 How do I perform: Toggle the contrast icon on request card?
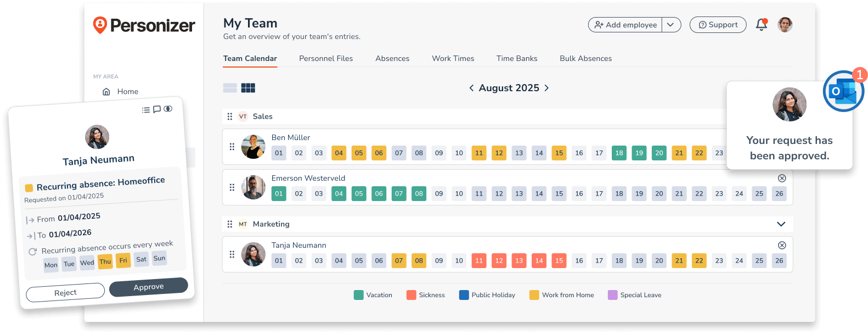(x=168, y=109)
